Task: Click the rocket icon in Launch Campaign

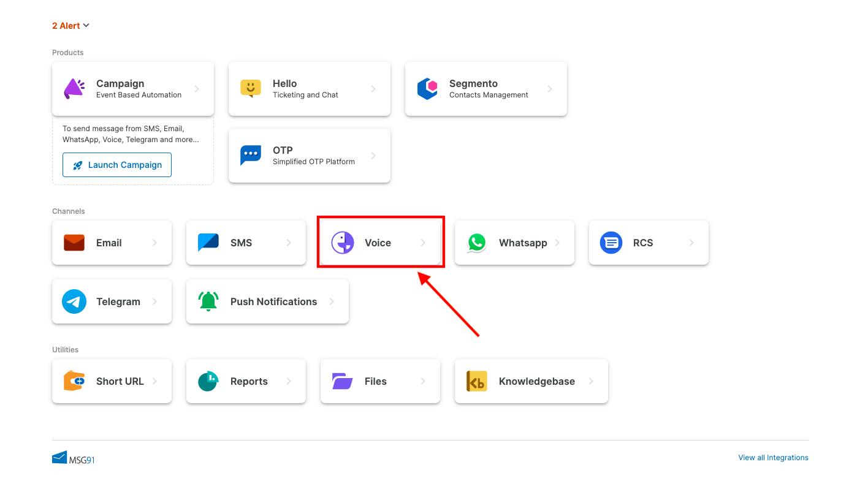Action: point(78,165)
